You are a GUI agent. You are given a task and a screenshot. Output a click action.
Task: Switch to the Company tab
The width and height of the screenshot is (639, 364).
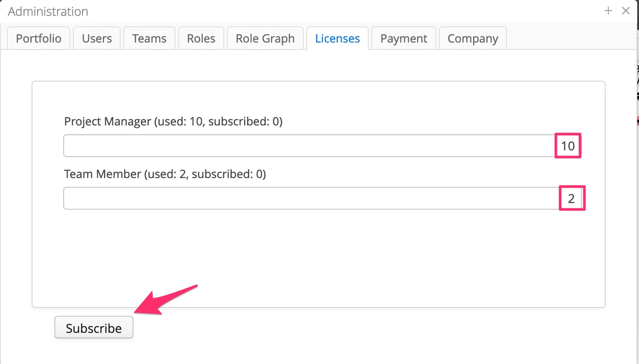[473, 39]
